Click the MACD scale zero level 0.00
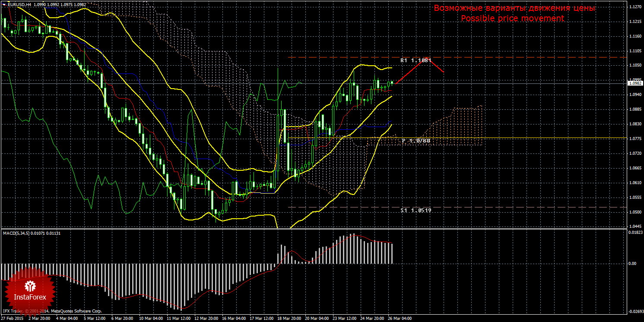Screen dimensions: 644x322 tap(633, 263)
